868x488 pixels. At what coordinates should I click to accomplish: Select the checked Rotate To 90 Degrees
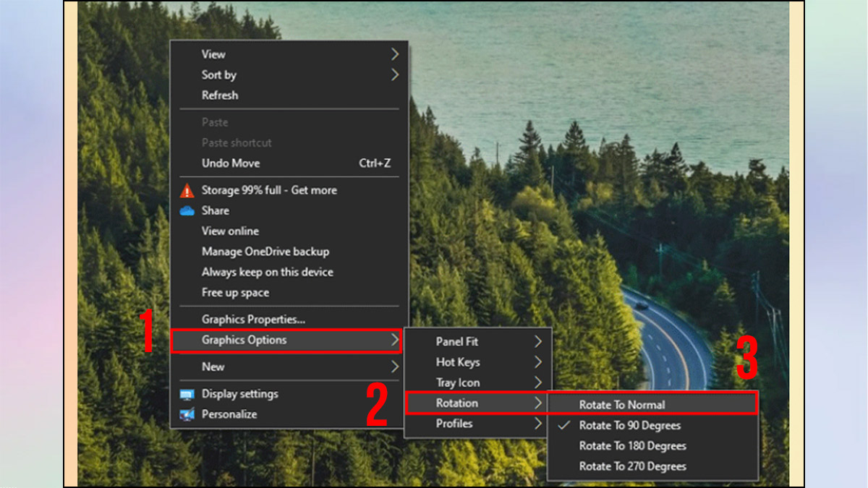click(x=630, y=426)
